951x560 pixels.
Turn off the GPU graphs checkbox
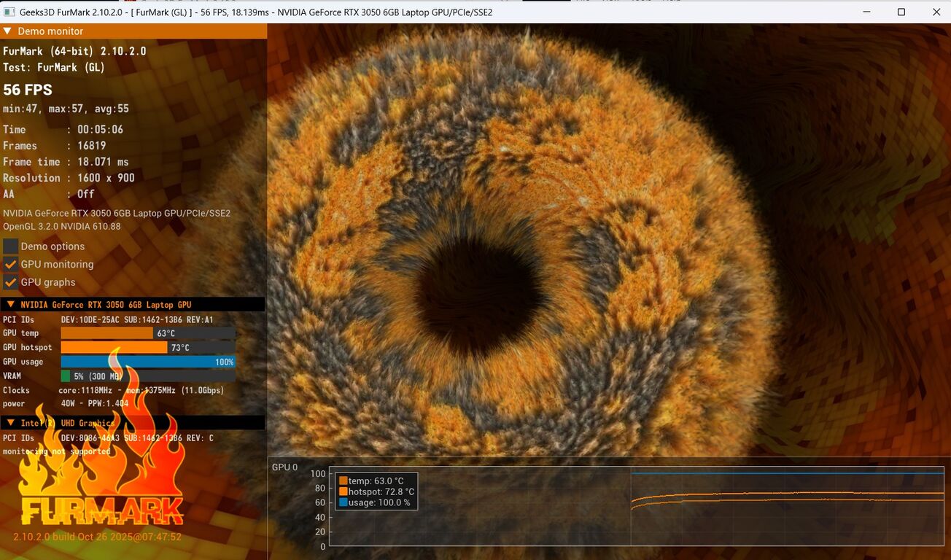(x=10, y=282)
